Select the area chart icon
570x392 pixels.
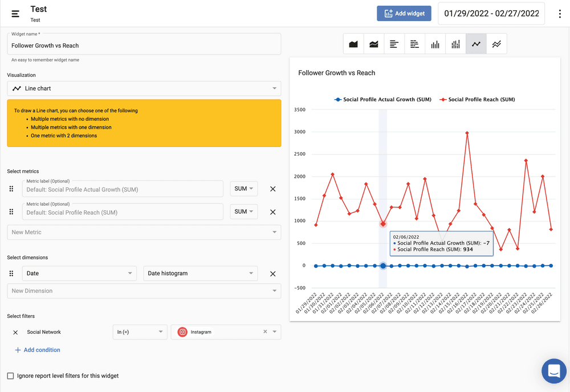pyautogui.click(x=353, y=44)
